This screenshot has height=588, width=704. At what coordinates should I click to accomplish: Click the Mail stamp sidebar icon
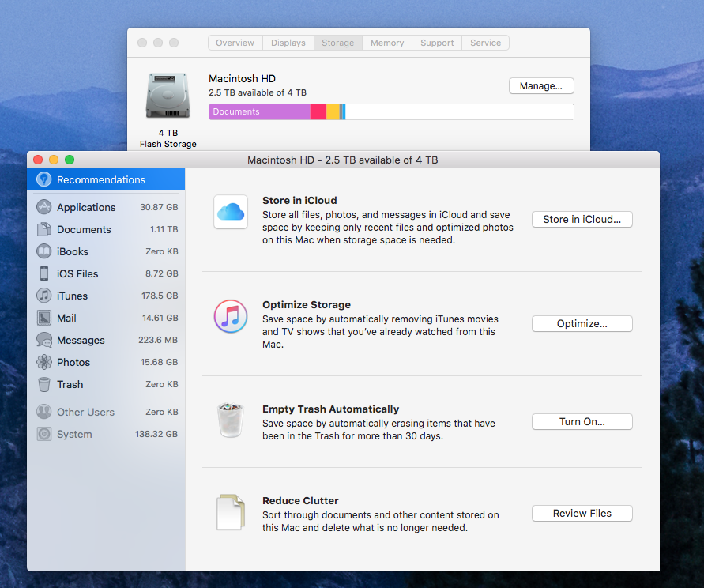coord(44,318)
